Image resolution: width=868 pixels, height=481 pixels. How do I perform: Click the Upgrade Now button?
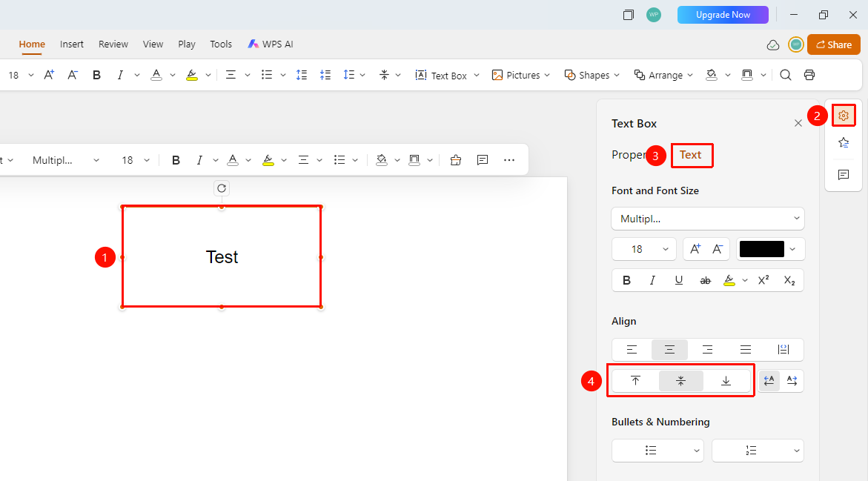coord(723,15)
